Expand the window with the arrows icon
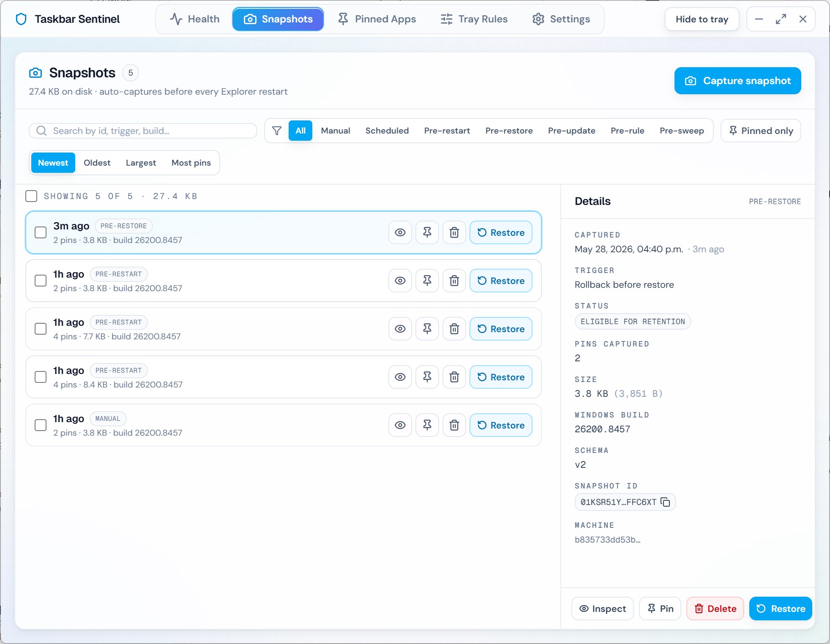The height and width of the screenshot is (644, 830). pyautogui.click(x=781, y=19)
